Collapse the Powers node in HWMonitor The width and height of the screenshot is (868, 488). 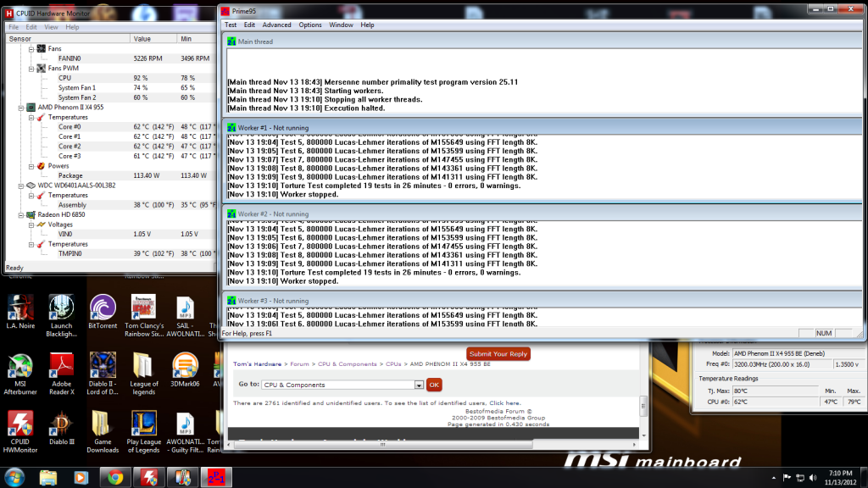pos(31,166)
